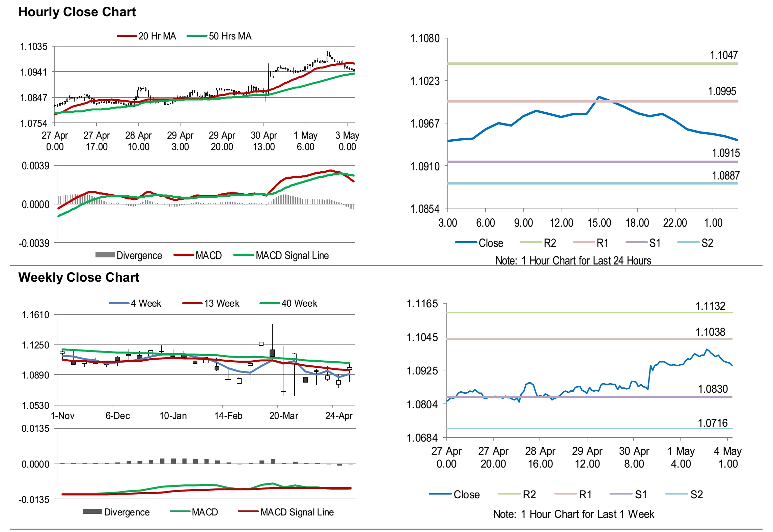Screen dimensions: 773x532
Task: Click the 1.0716 support label in weekly chart
Action: coord(712,423)
